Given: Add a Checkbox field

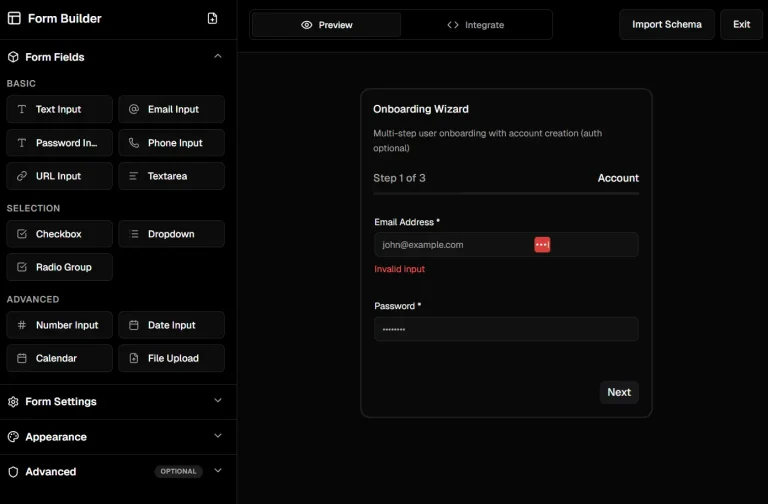Looking at the screenshot, I should [60, 234].
